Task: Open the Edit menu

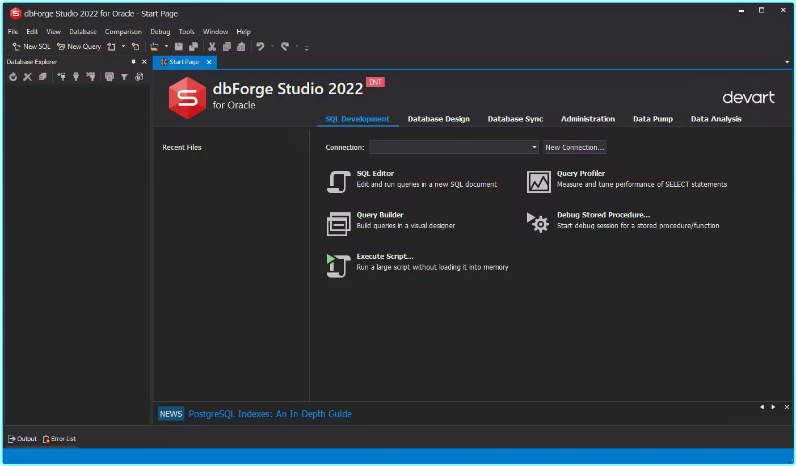Action: click(x=32, y=31)
